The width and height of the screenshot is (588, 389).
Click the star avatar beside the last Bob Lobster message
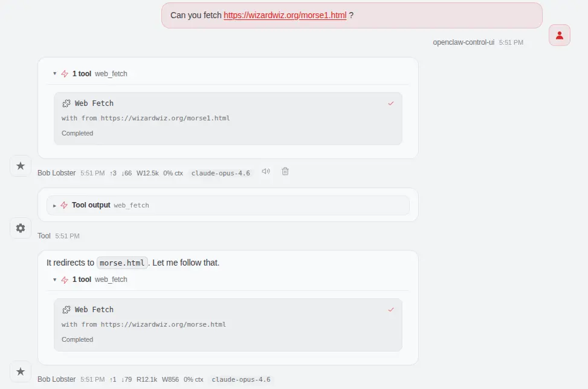(x=21, y=371)
